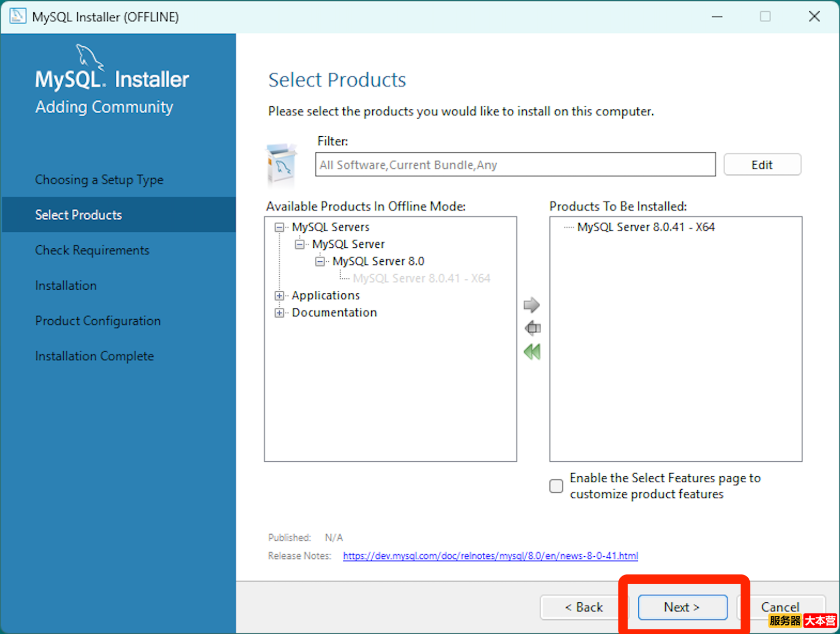Expand the Documentation tree node
Screen dimensions: 840x634
279,313
